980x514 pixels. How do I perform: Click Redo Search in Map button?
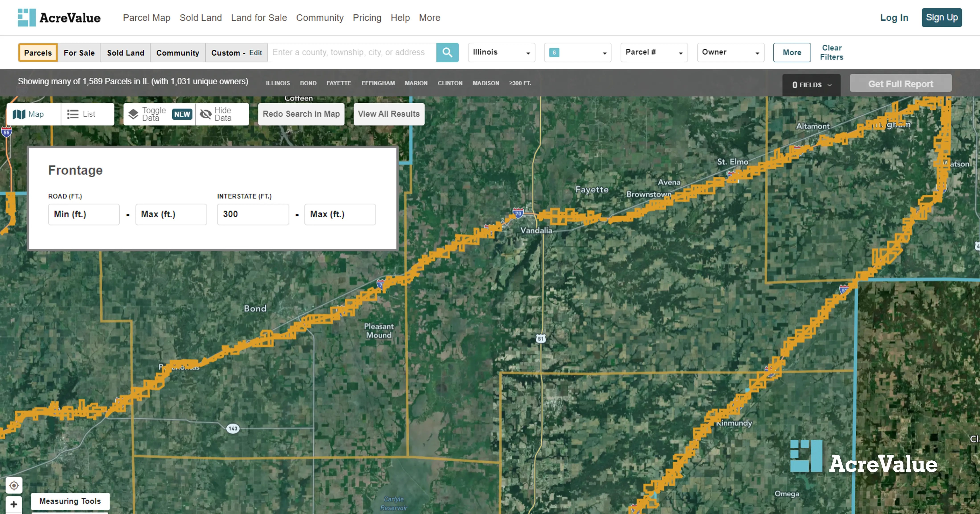click(301, 114)
